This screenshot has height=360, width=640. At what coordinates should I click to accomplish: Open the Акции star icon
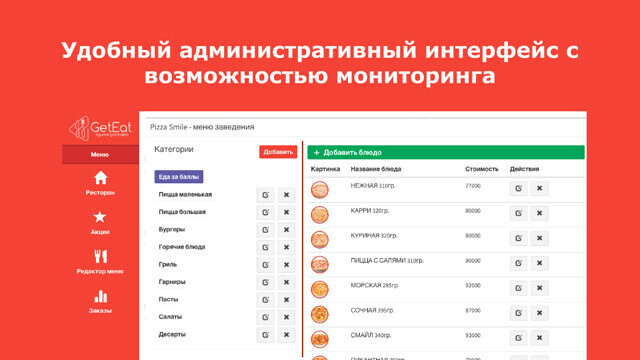100,217
